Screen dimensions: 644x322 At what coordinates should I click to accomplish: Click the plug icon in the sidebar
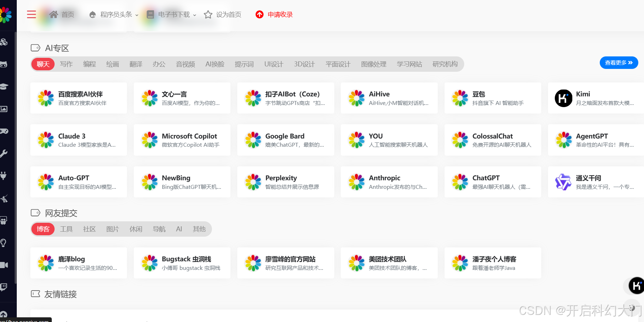[x=4, y=176]
